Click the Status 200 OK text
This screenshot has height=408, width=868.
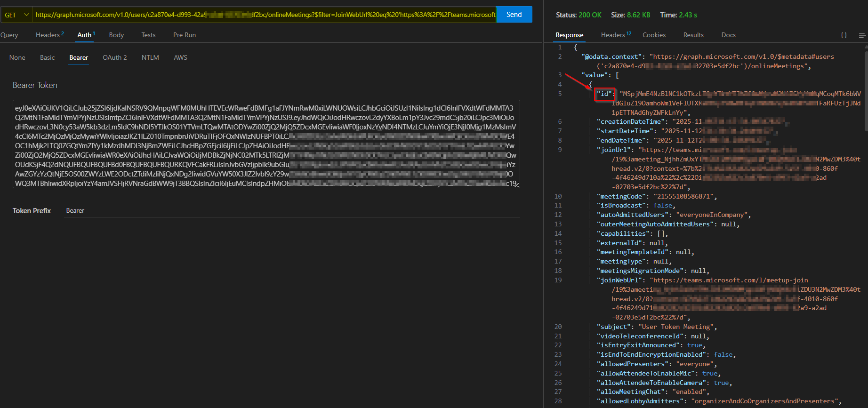[x=579, y=15]
